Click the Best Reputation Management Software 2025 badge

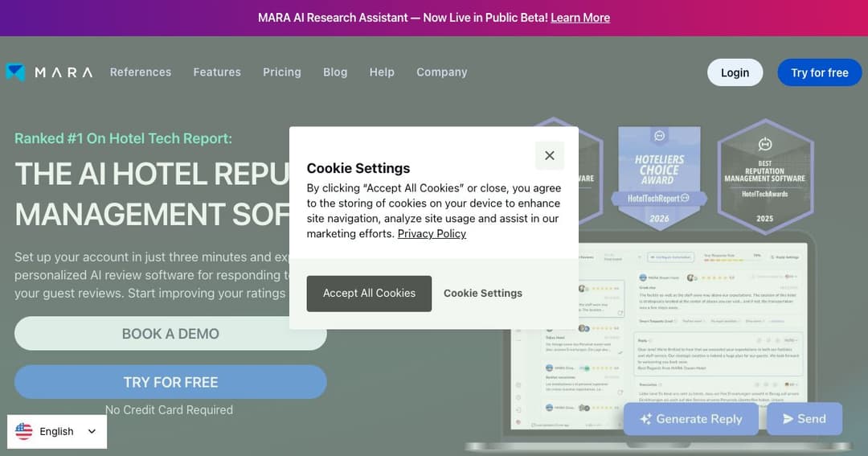[765, 177]
